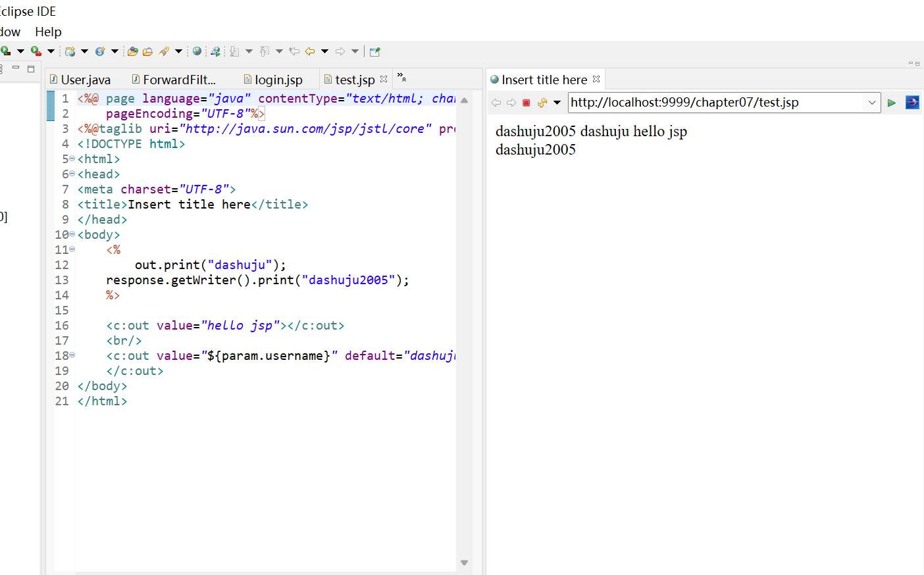The image size is (924, 575).
Task: Switch to the ForwardFilt... editor tab
Action: (174, 80)
